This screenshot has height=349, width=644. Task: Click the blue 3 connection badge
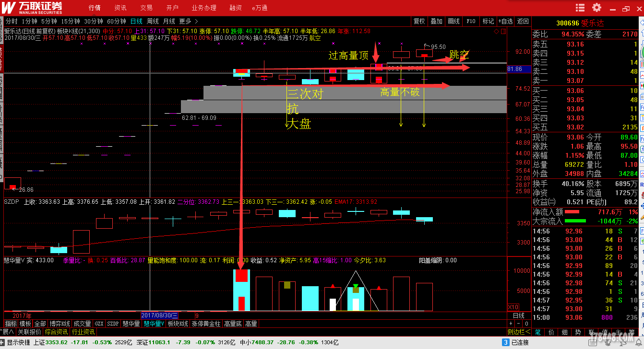click(x=505, y=342)
